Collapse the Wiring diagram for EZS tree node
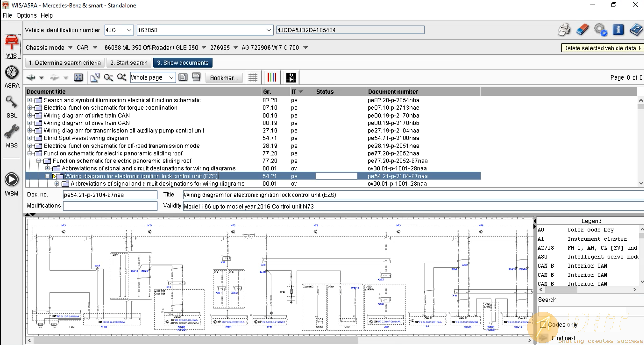Viewport: 644px width, 345px height. tap(48, 176)
